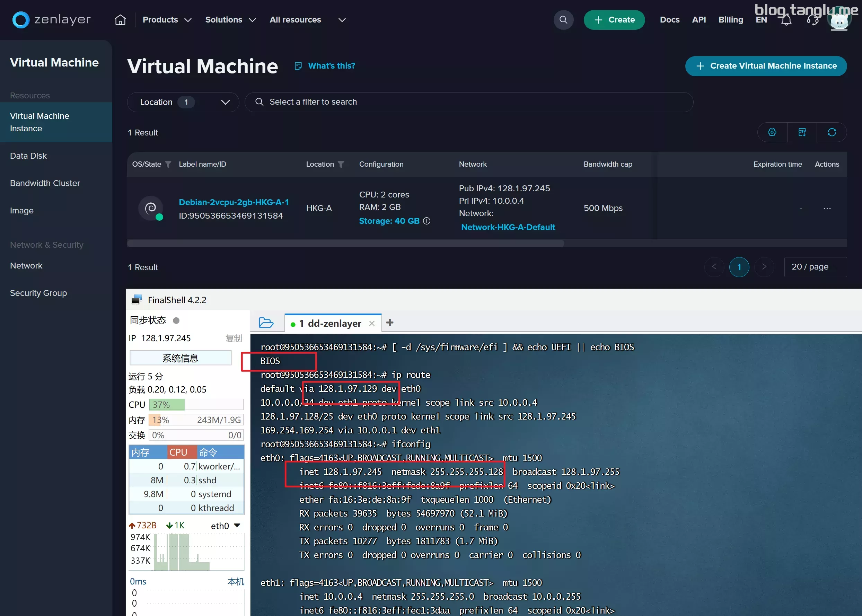Open the Billing link

tap(731, 20)
